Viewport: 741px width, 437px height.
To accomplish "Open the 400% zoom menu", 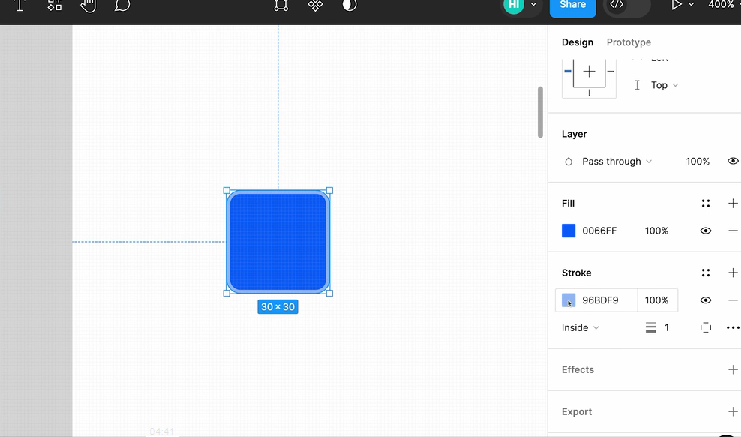I will [x=723, y=5].
